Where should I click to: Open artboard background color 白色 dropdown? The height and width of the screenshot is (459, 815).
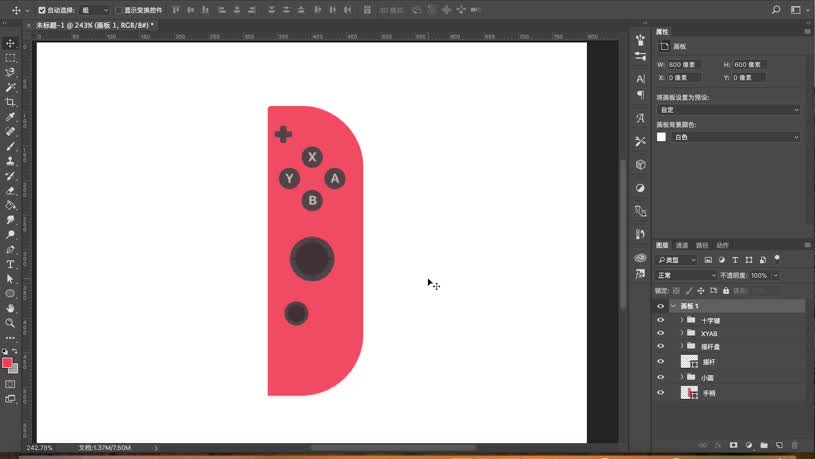(x=735, y=137)
